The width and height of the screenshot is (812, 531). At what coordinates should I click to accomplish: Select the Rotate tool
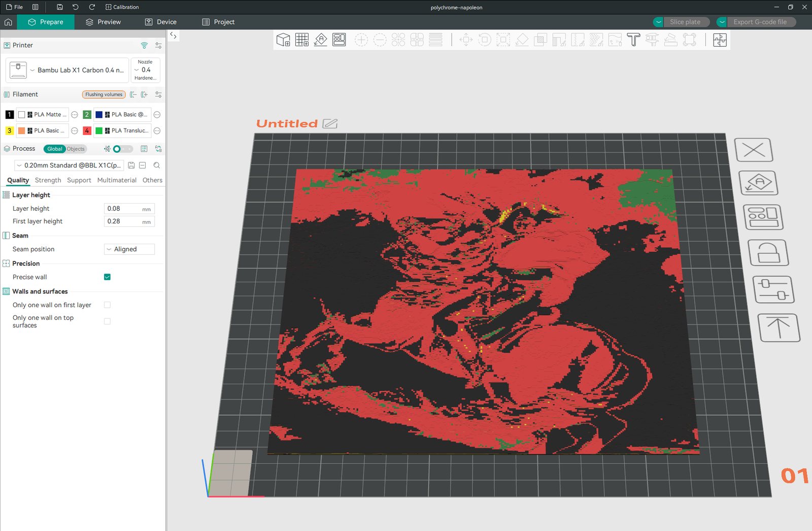coord(485,40)
